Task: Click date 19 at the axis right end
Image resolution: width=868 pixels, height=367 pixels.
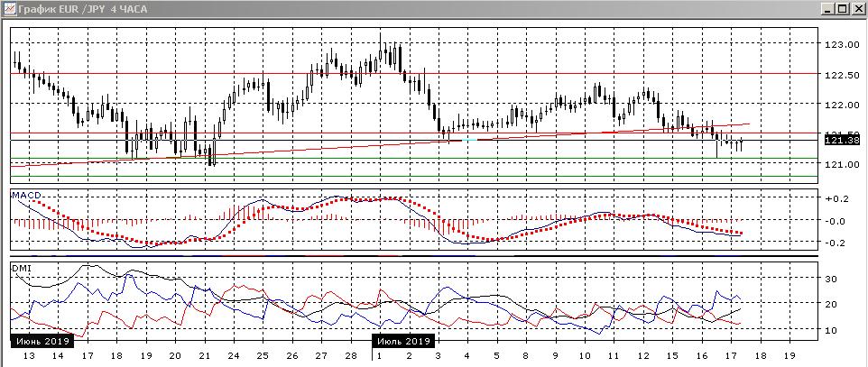Action: (790, 357)
